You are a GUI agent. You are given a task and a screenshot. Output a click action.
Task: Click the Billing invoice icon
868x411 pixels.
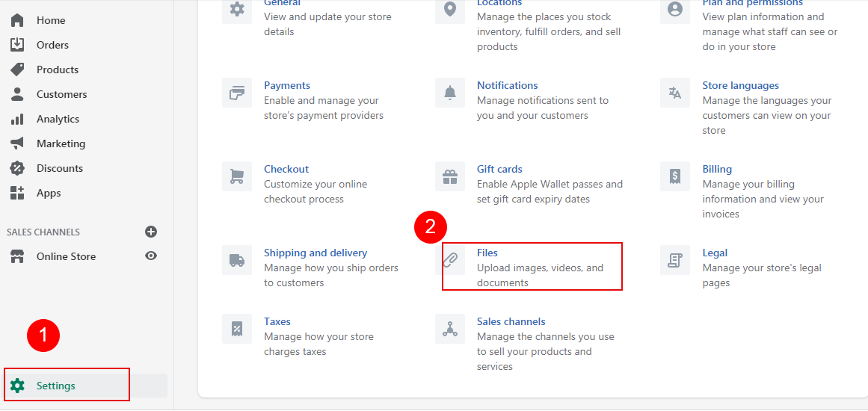pyautogui.click(x=675, y=177)
